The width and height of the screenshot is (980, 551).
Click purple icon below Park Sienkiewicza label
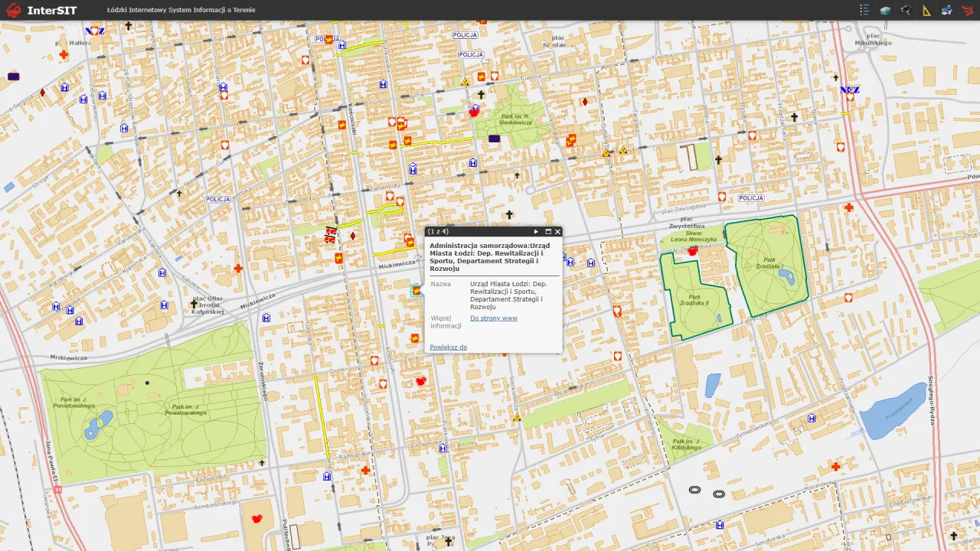pos(494,139)
